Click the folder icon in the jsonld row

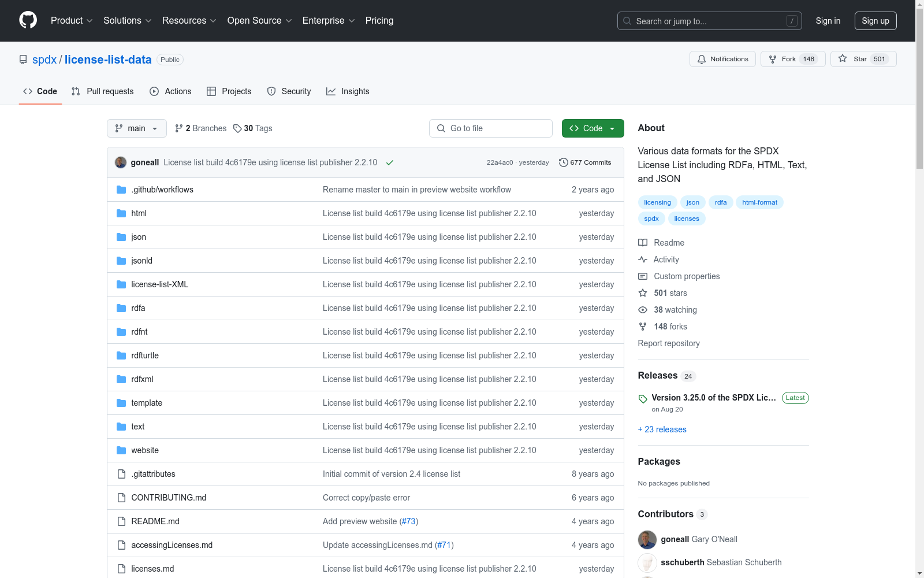[121, 261]
